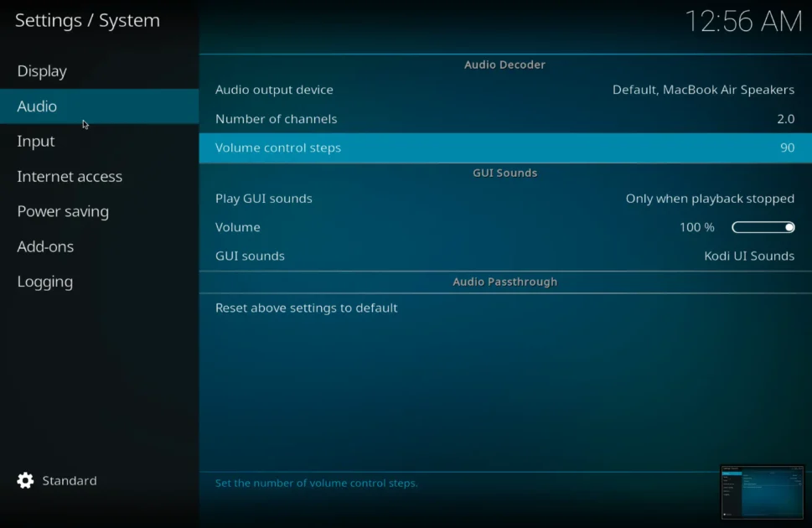Switch to Power saving settings
This screenshot has width=812, height=528.
coord(63,212)
